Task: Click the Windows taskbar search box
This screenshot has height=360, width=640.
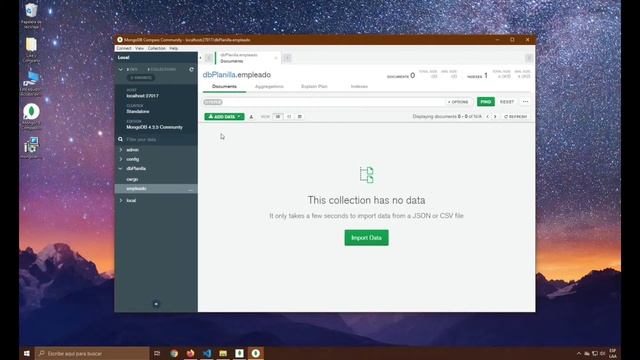Action: pyautogui.click(x=92, y=353)
